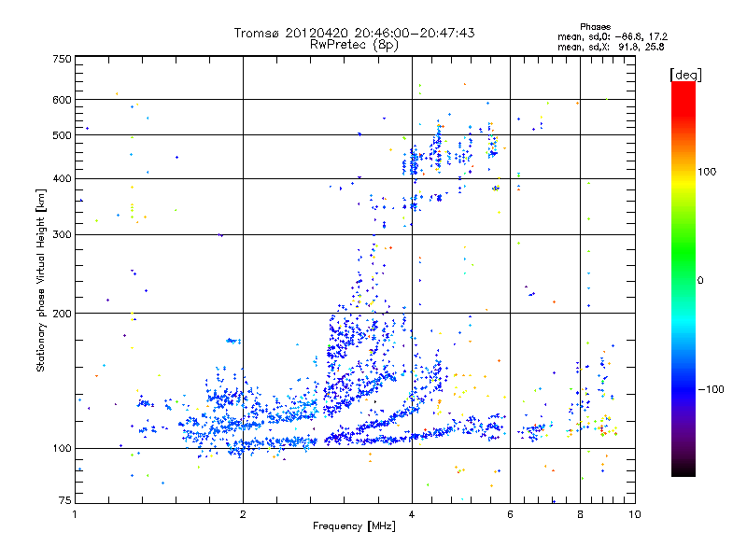Click the y-axis label '600'
The width and height of the screenshot is (747, 560).
(62, 100)
